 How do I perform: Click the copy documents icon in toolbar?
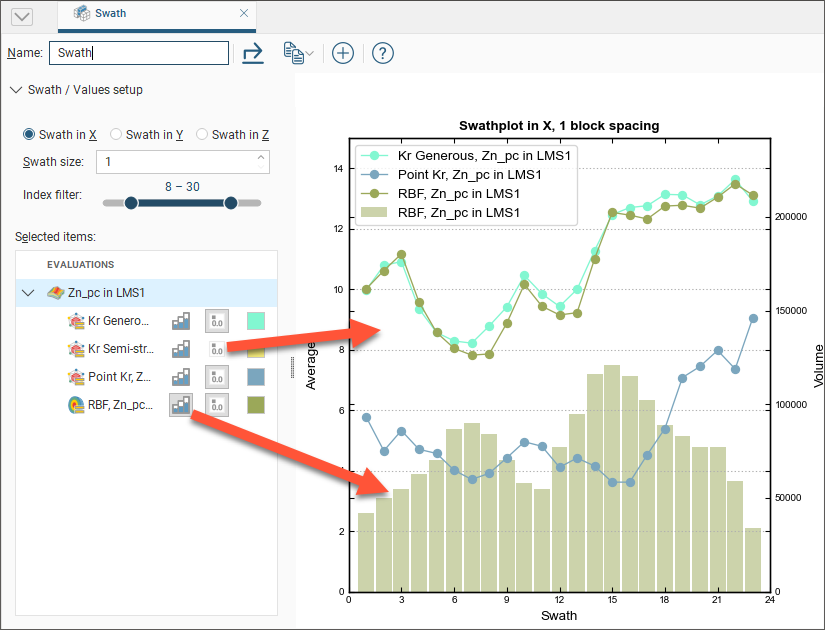point(294,53)
